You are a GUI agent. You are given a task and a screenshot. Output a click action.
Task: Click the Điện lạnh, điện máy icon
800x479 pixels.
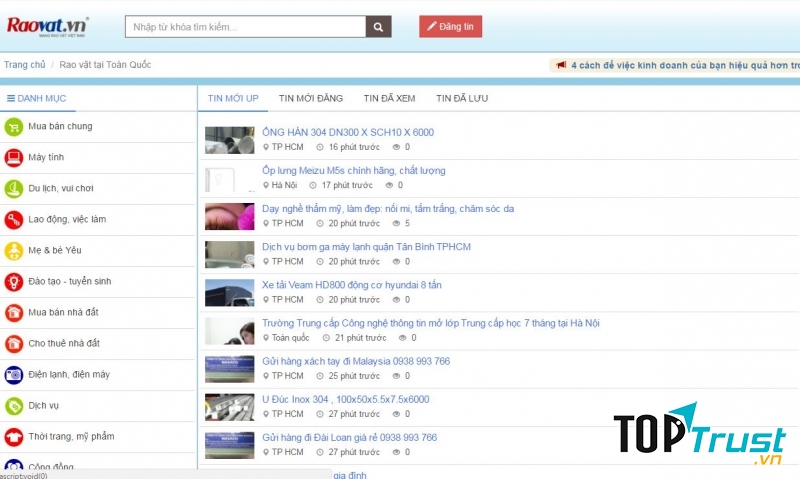click(x=14, y=375)
